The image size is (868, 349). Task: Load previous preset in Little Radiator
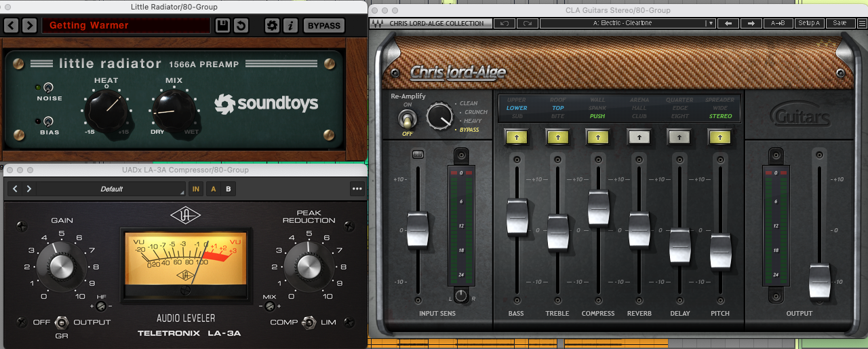[11, 26]
